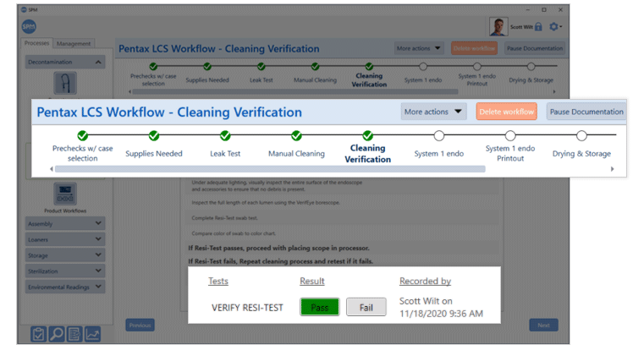Click the enlarged step scrollbar thumb
The image size is (644, 350).
pyautogui.click(x=270, y=169)
